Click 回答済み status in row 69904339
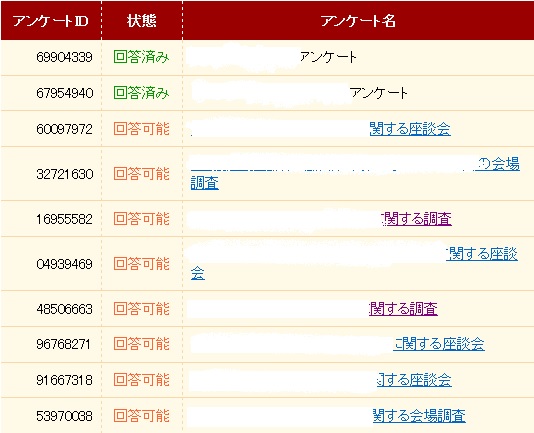The image size is (534, 433). pyautogui.click(x=141, y=57)
